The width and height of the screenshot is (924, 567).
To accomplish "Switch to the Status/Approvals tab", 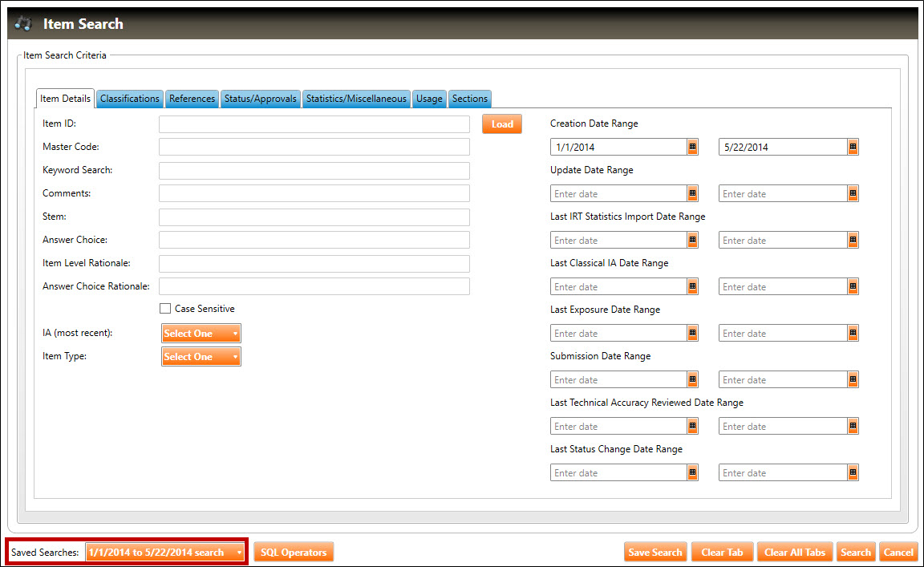I will click(x=261, y=99).
